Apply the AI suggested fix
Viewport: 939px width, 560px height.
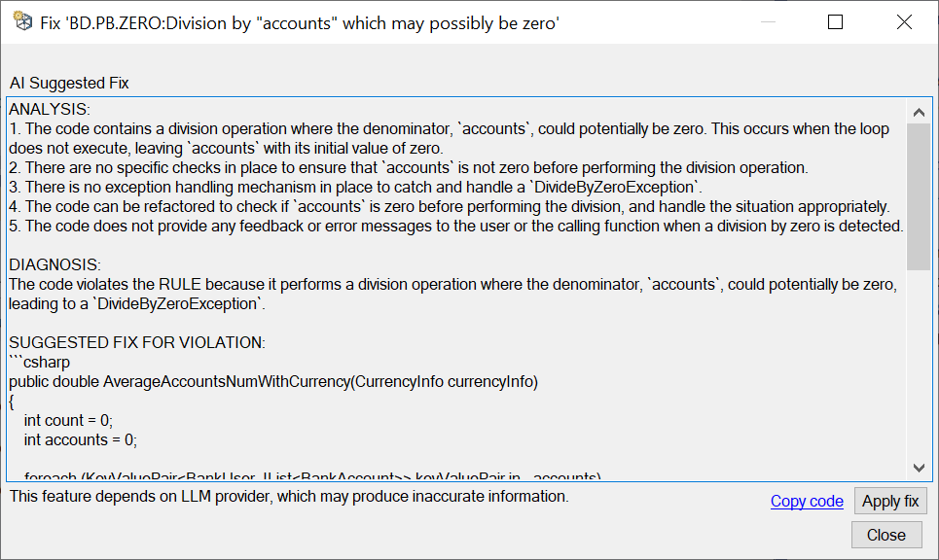890,501
